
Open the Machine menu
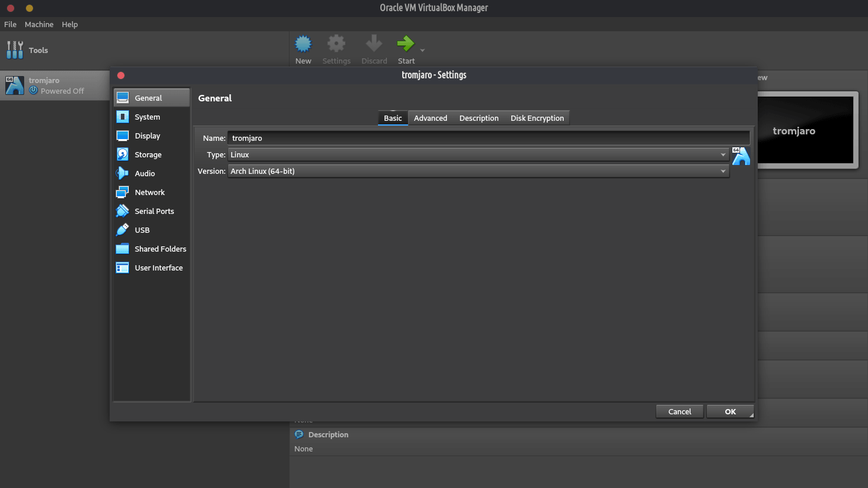pos(39,24)
